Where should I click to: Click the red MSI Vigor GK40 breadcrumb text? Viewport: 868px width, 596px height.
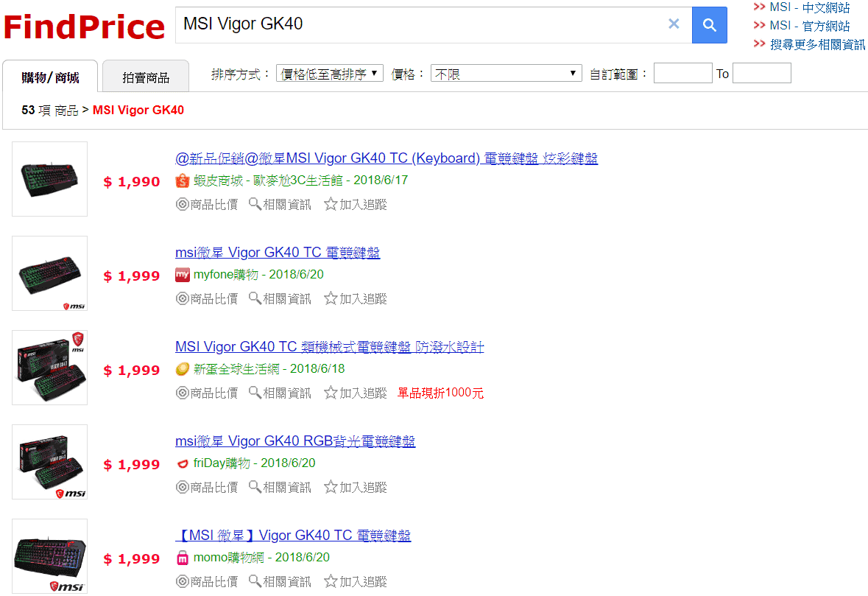click(x=138, y=111)
